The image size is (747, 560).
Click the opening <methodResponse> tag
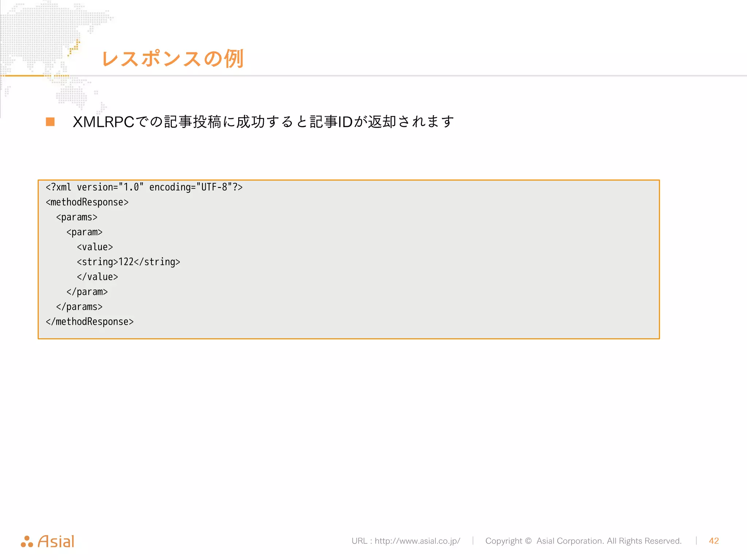pos(87,202)
